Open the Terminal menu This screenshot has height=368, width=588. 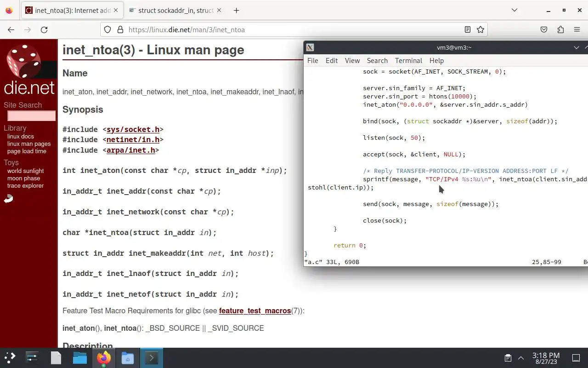point(408,60)
